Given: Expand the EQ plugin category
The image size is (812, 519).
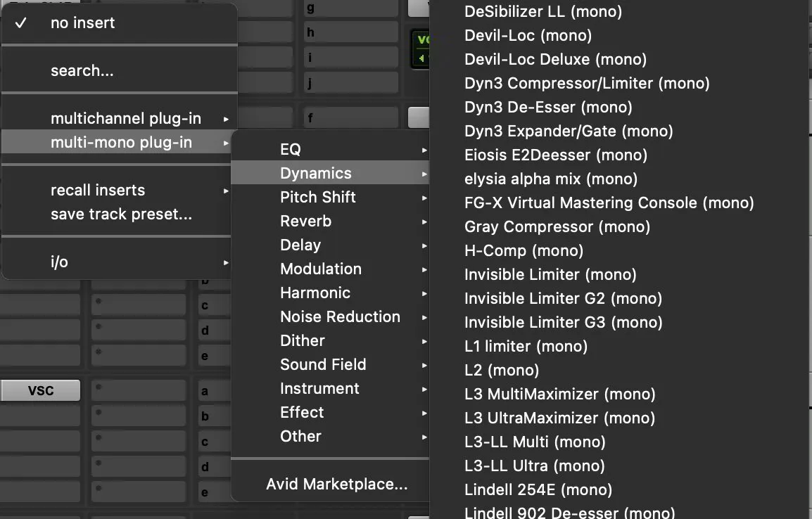Looking at the screenshot, I should [x=290, y=149].
